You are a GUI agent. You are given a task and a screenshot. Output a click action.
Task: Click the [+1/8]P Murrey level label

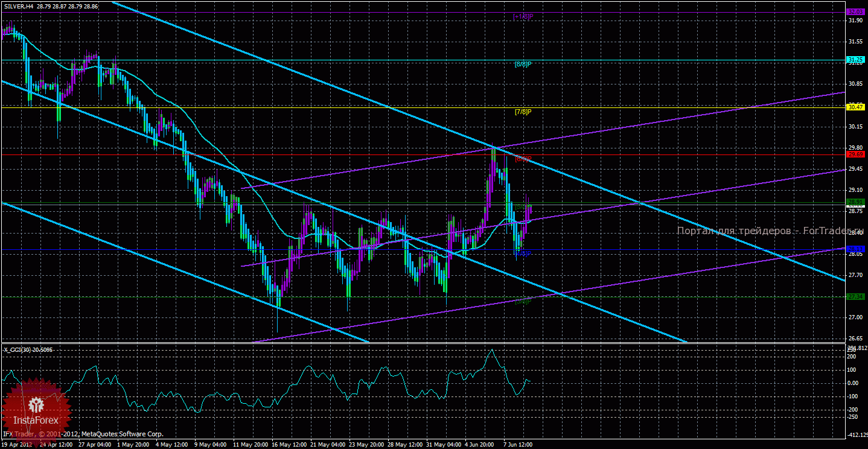(x=523, y=16)
